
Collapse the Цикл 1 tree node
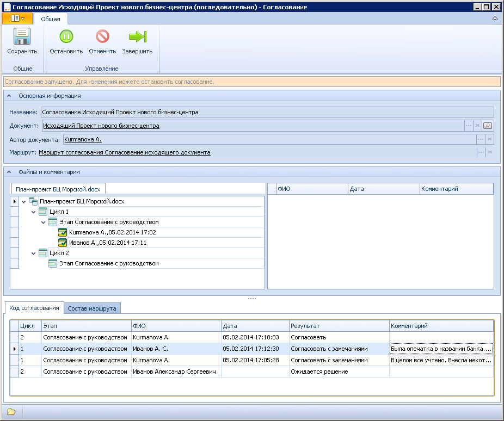coord(33,212)
